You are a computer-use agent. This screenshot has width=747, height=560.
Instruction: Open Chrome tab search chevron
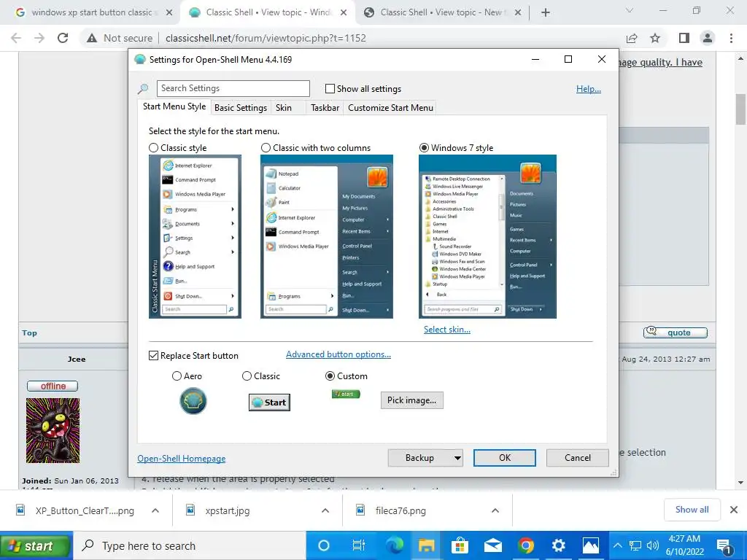click(630, 10)
